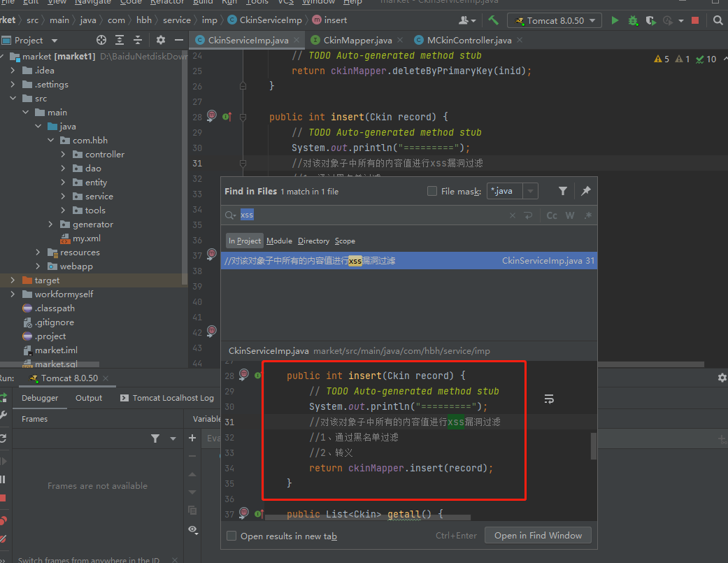
Task: Collapse all nodes in Project panel
Action: click(x=138, y=40)
